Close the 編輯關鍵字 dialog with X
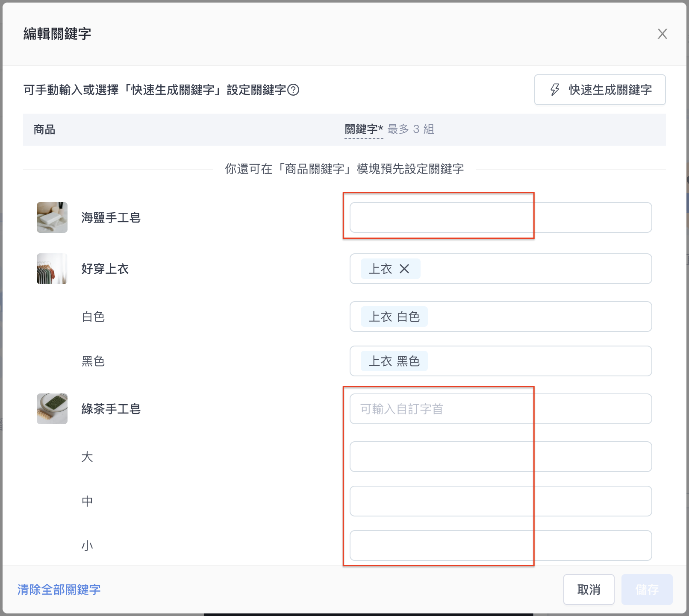The image size is (689, 616). 662,34
